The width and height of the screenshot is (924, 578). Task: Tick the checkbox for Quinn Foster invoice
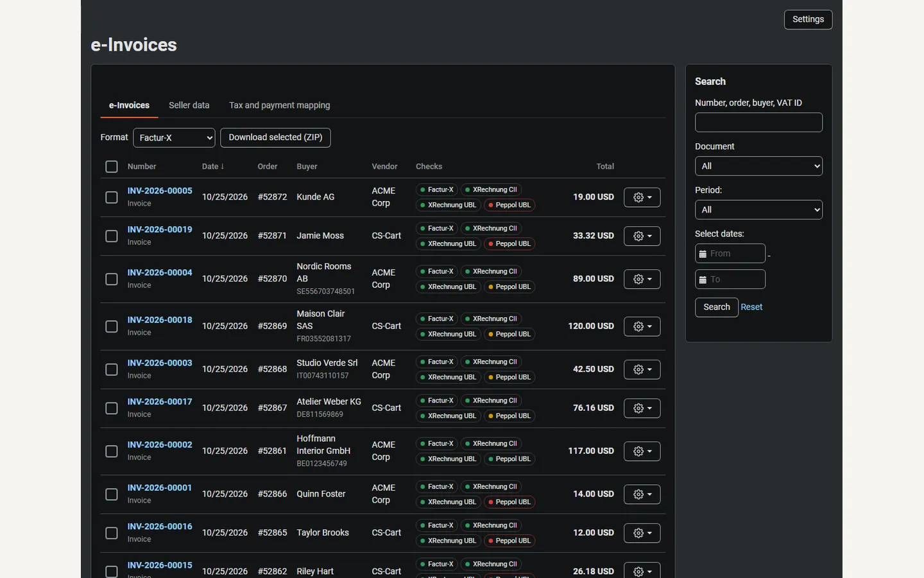[x=112, y=494]
